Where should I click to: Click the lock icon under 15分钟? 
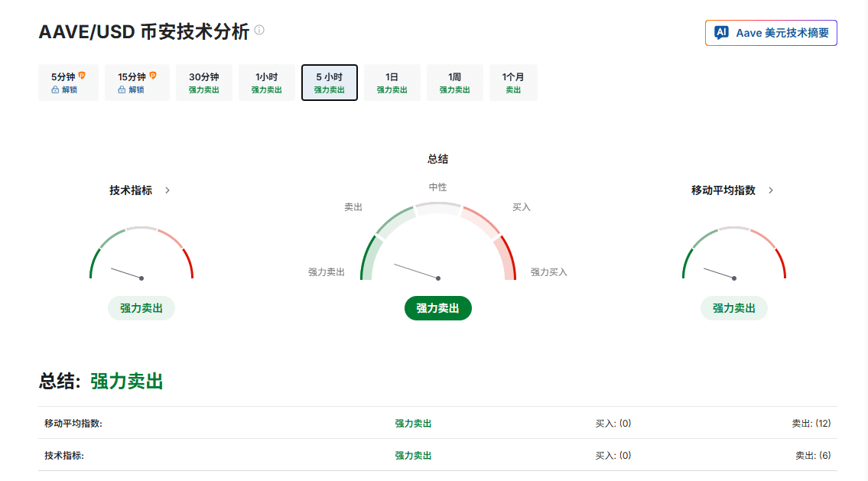[122, 89]
